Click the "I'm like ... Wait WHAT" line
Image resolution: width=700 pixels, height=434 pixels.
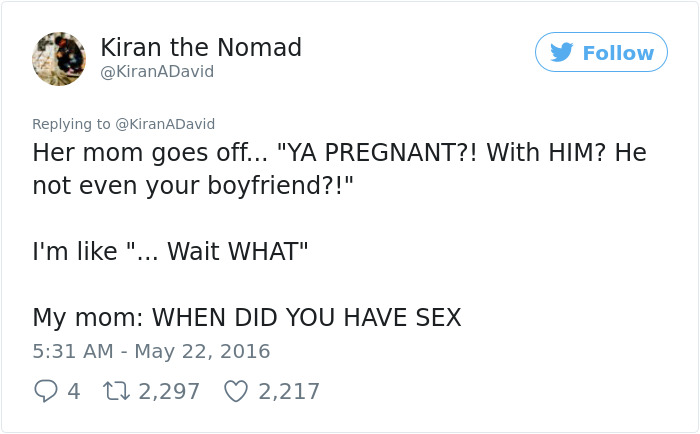click(170, 251)
